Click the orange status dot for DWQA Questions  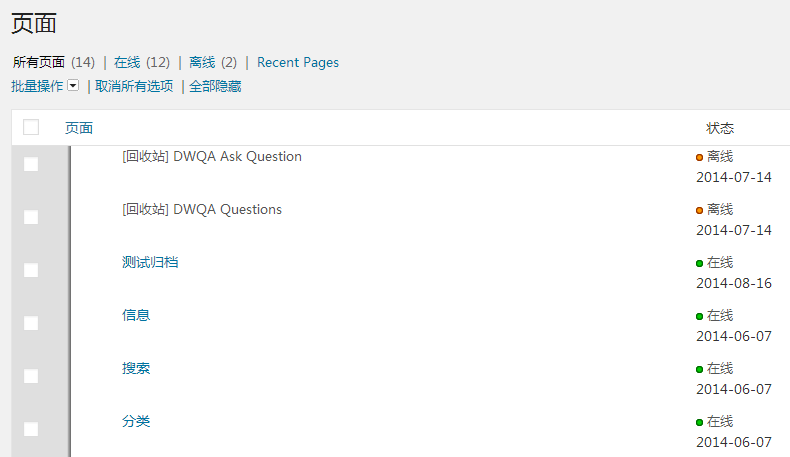click(700, 210)
